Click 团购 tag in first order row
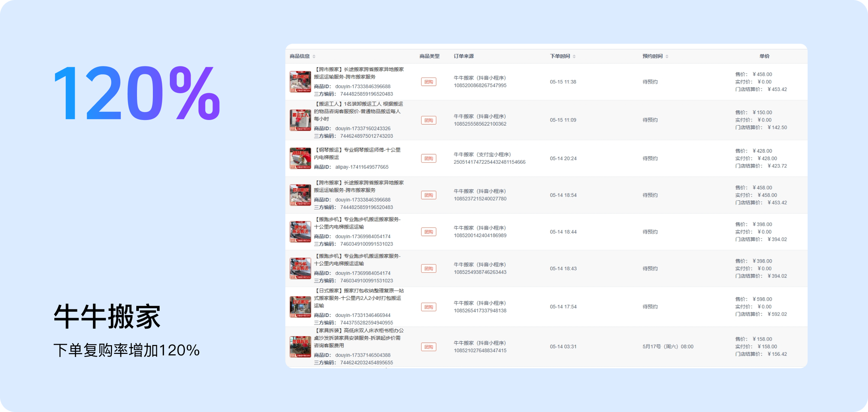Image resolution: width=868 pixels, height=412 pixels. tap(428, 82)
